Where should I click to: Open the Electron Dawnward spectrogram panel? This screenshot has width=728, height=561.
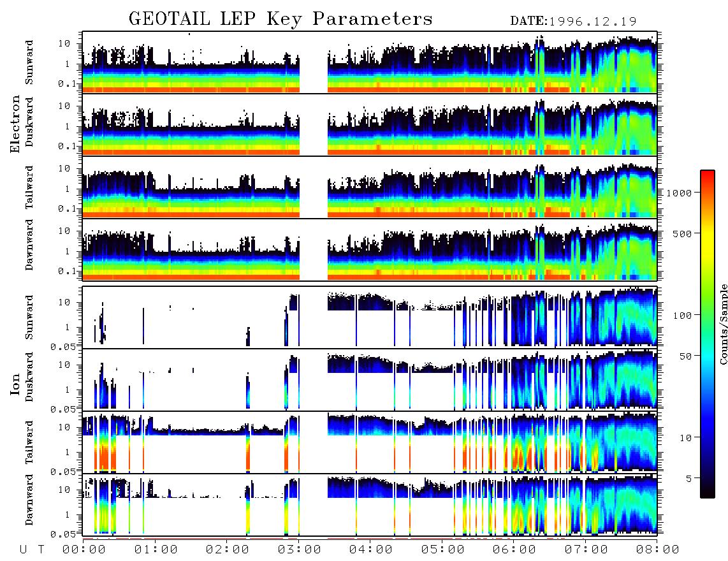click(370, 249)
